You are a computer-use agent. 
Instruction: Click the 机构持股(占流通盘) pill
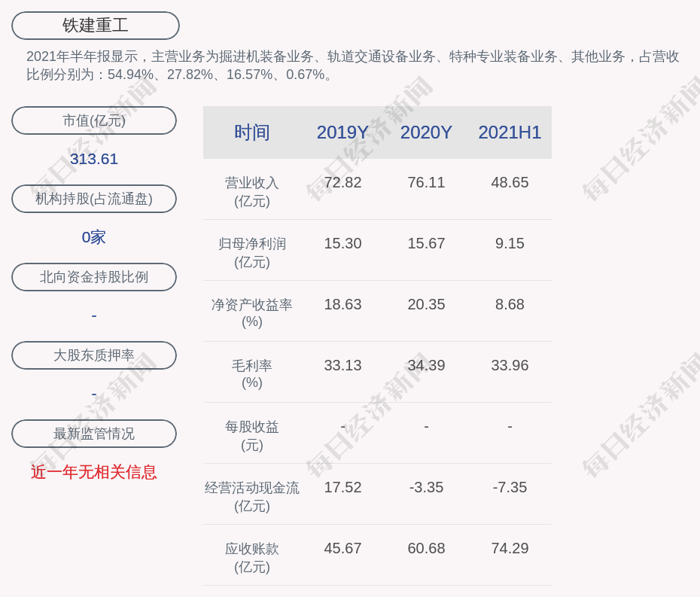[x=94, y=199]
